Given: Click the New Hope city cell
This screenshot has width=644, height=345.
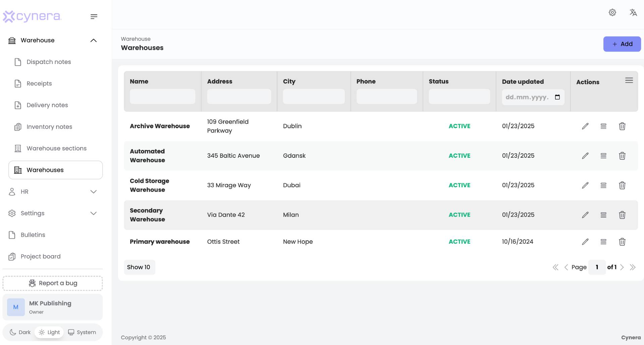Looking at the screenshot, I should coord(298,241).
